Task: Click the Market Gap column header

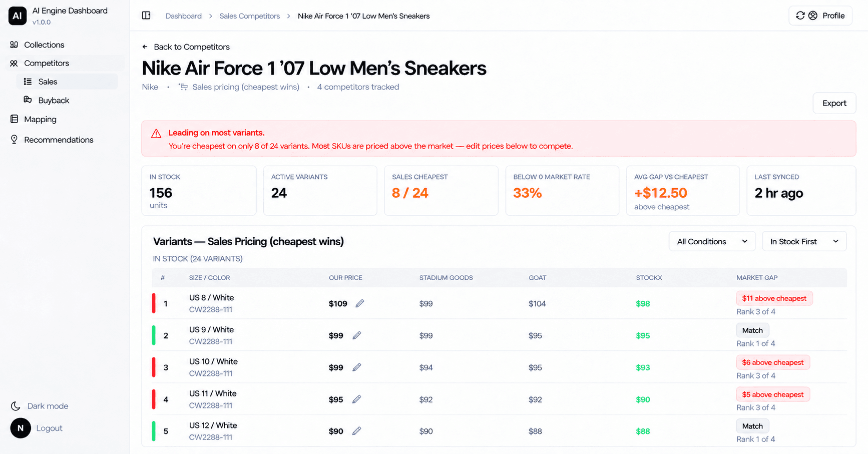Action: pyautogui.click(x=757, y=278)
